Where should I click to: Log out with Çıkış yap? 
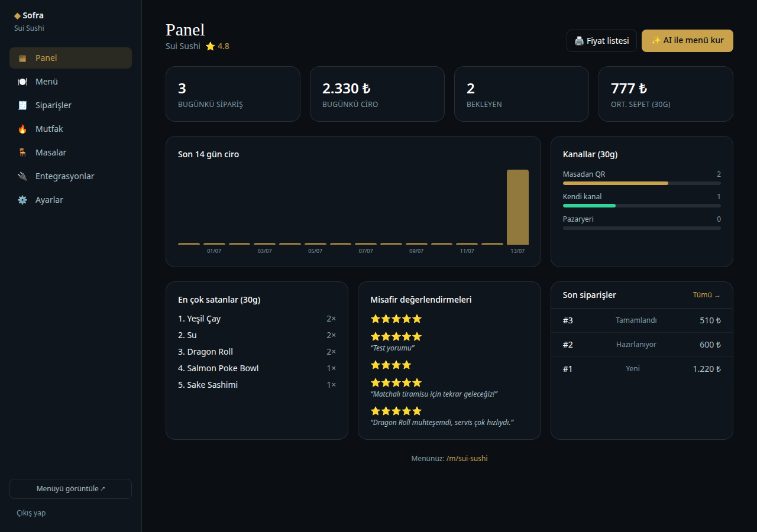pos(31,512)
